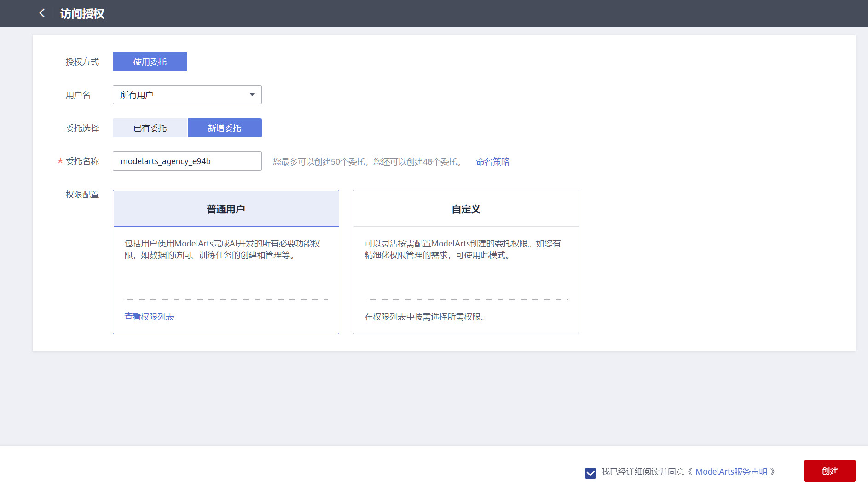This screenshot has height=492, width=868.
Task: Click the 我已经详细阅读并同意 text
Action: (x=642, y=471)
